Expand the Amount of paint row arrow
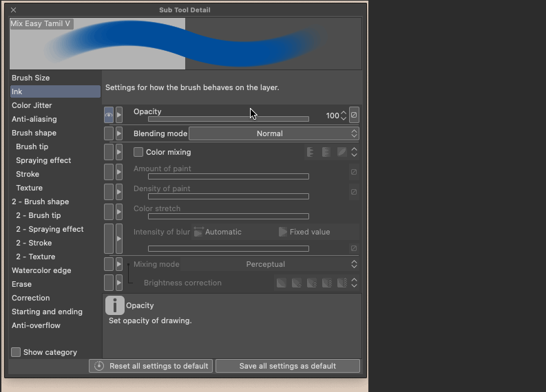This screenshot has height=392, width=546. point(119,172)
